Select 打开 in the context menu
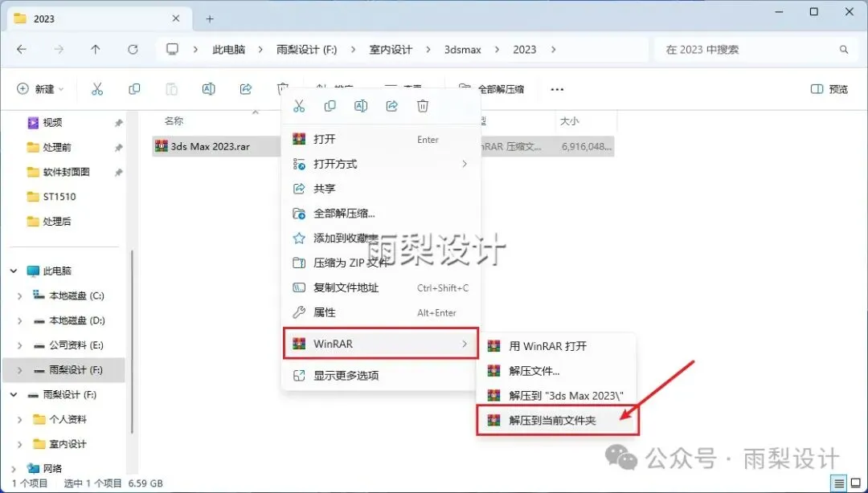Viewport: 868px width, 493px height. click(x=380, y=140)
